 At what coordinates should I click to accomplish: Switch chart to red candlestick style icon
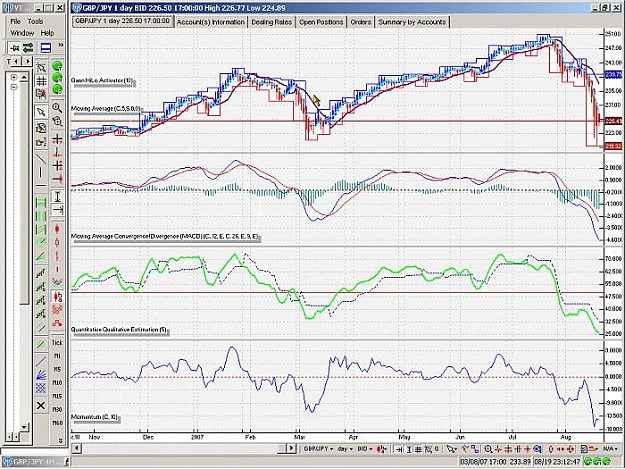click(x=57, y=229)
